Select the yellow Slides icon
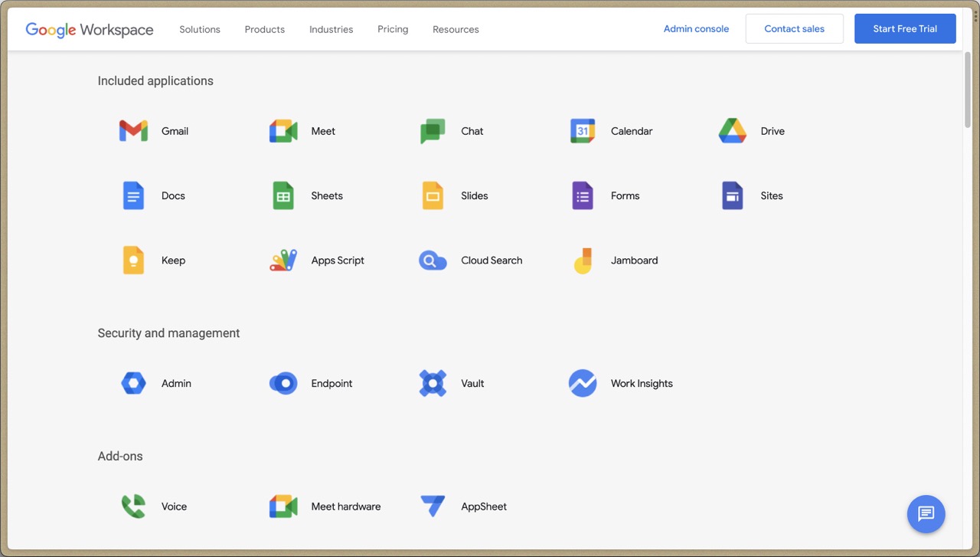The image size is (980, 557). 433,195
